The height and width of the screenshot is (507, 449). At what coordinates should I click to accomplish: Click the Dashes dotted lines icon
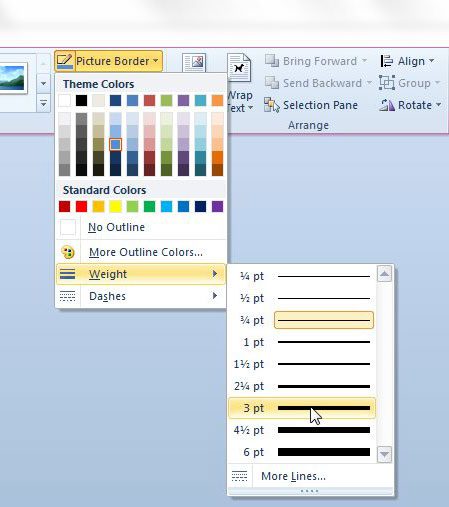[x=67, y=296]
